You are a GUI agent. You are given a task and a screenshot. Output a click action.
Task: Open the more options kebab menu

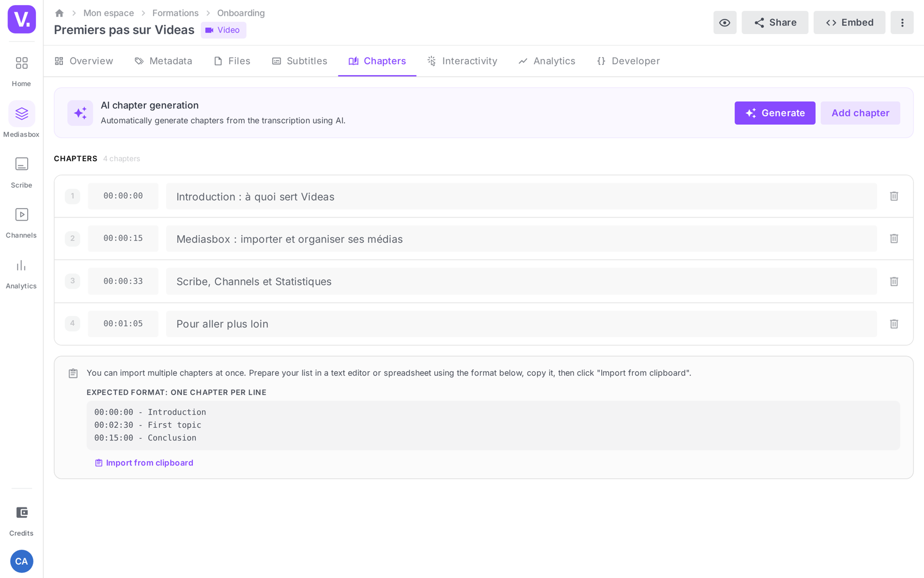click(x=902, y=23)
